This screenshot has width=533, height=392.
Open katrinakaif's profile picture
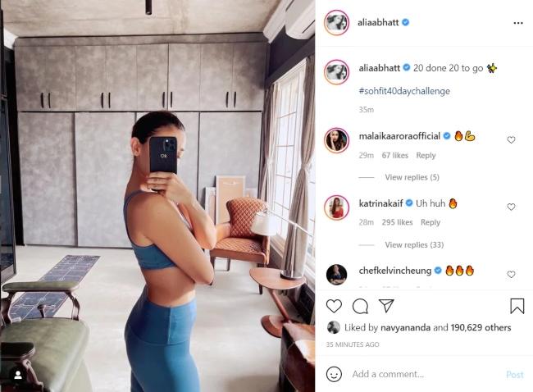[336, 207]
